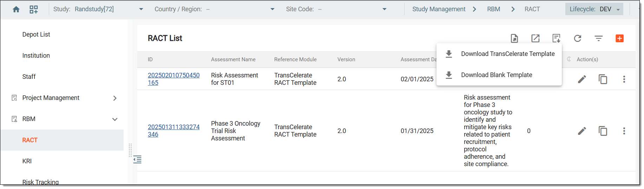The height and width of the screenshot is (189, 644).
Task: Click Study Management breadcrumb
Action: pos(439,9)
